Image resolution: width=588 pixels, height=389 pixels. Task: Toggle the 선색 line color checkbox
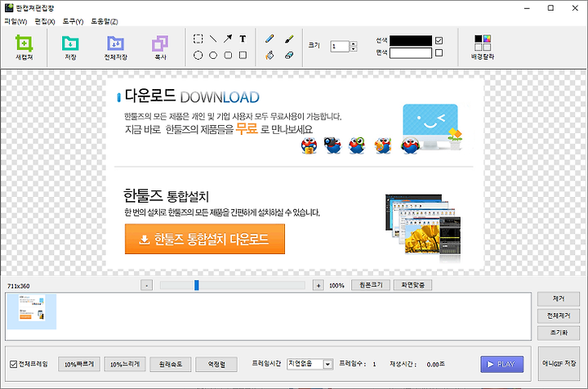[439, 41]
